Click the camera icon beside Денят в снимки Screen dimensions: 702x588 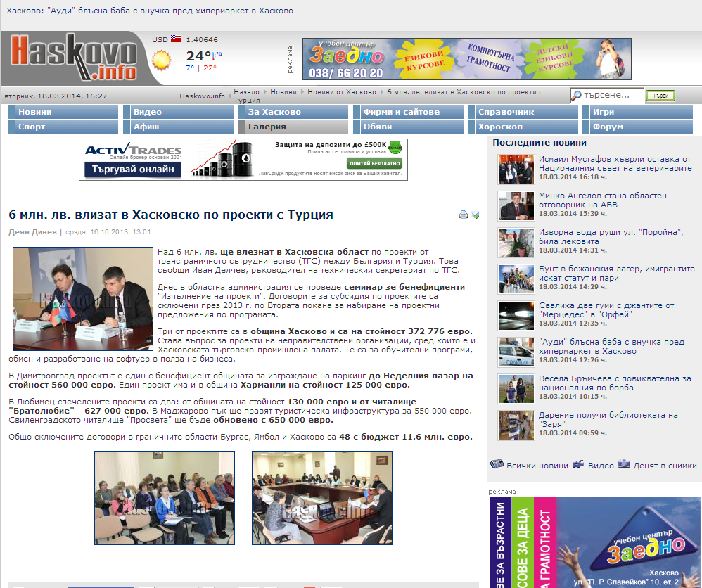coord(623,464)
